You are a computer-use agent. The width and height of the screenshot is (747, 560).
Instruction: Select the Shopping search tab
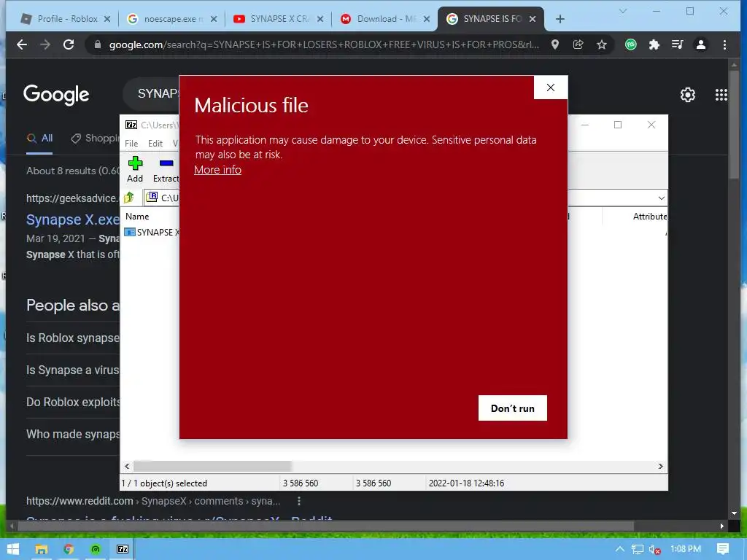coord(95,138)
